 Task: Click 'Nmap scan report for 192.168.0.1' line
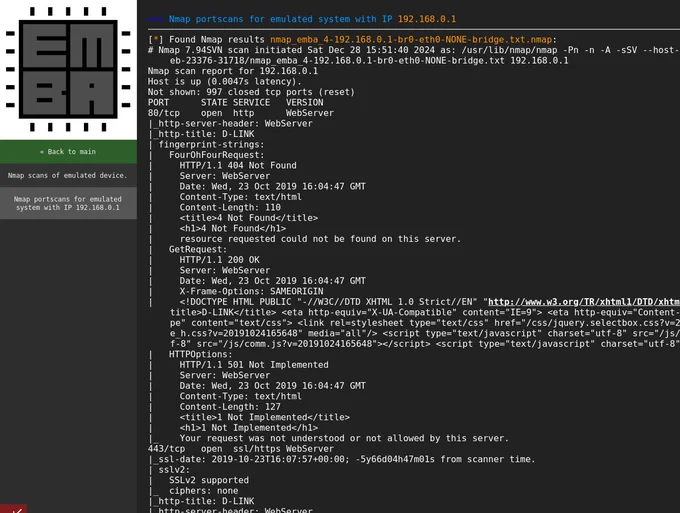pyautogui.click(x=232, y=71)
